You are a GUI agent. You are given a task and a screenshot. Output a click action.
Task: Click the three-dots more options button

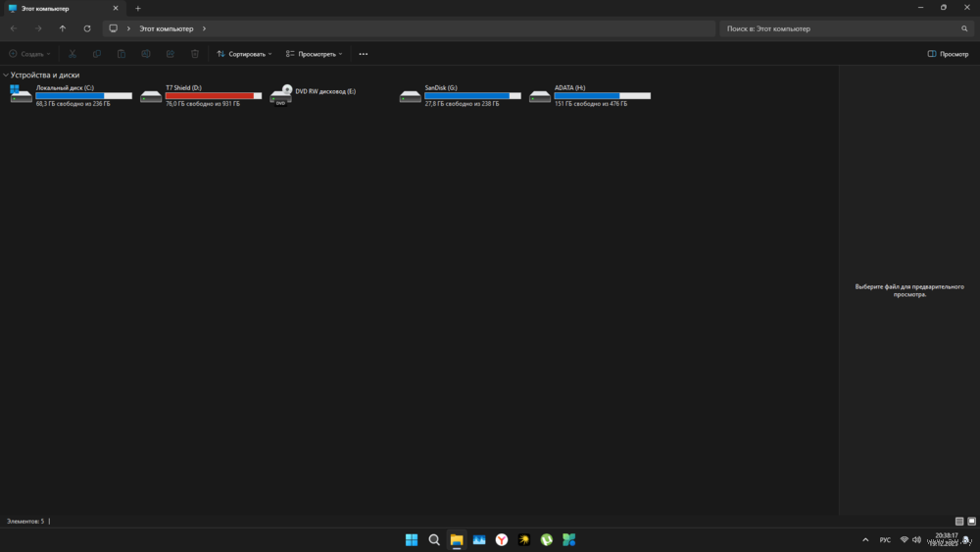click(x=364, y=54)
